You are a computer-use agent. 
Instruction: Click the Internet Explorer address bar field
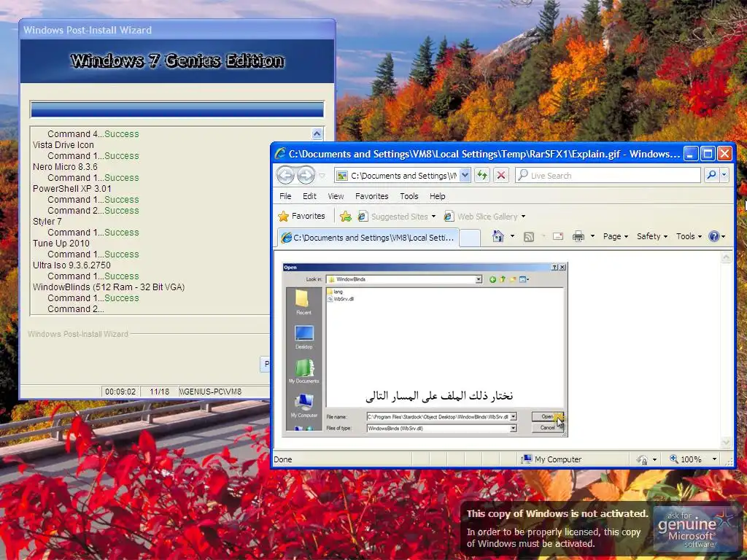pyautogui.click(x=403, y=175)
